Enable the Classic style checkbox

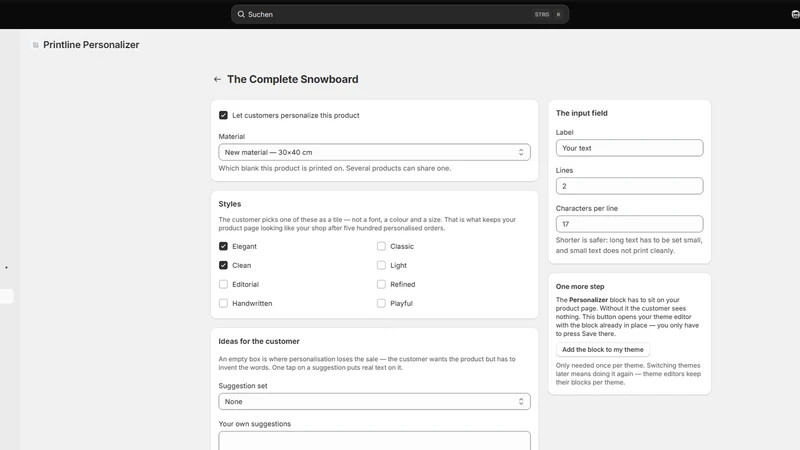(381, 246)
